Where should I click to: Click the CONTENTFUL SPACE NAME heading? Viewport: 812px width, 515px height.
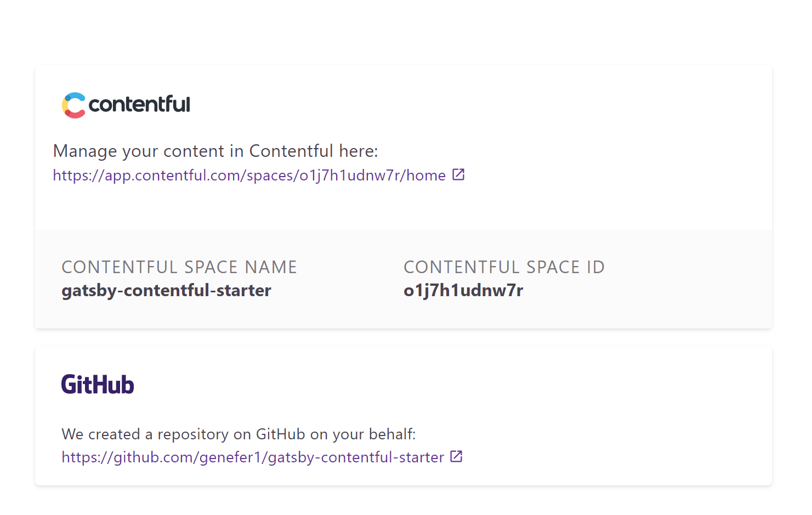(x=179, y=267)
